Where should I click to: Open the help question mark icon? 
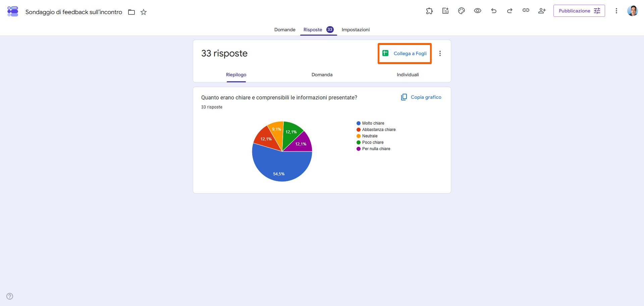[10, 296]
